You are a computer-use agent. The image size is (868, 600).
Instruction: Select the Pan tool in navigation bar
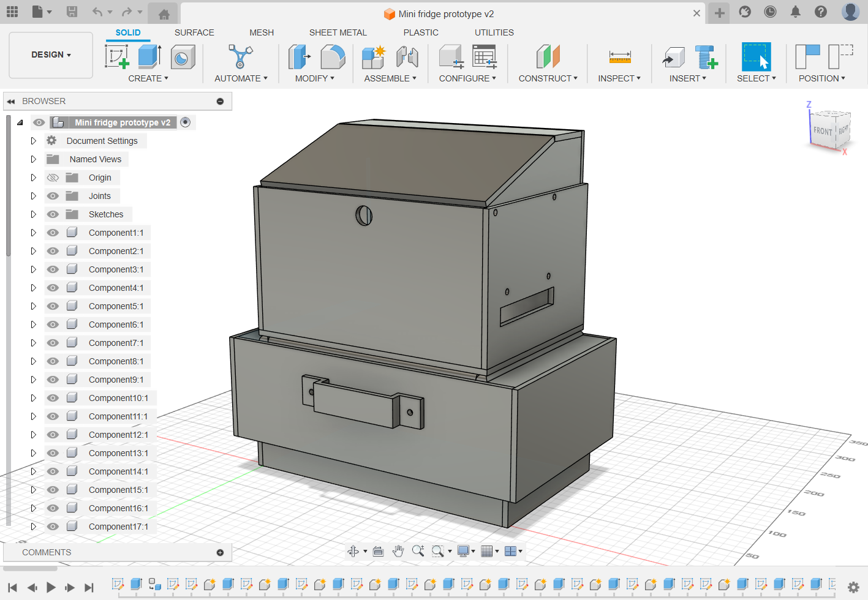pos(398,550)
